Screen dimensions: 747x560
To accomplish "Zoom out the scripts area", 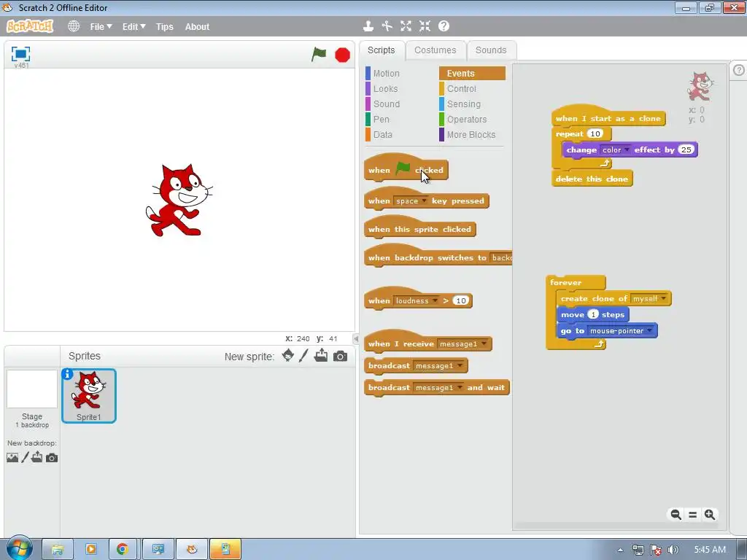I will click(x=676, y=515).
